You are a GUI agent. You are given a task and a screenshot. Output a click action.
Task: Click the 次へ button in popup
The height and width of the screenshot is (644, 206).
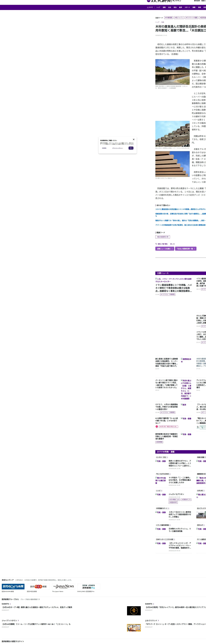pos(131,148)
